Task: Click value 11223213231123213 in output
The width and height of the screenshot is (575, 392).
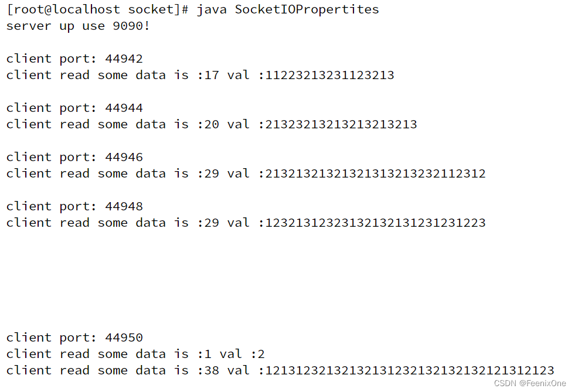Action: click(x=329, y=75)
